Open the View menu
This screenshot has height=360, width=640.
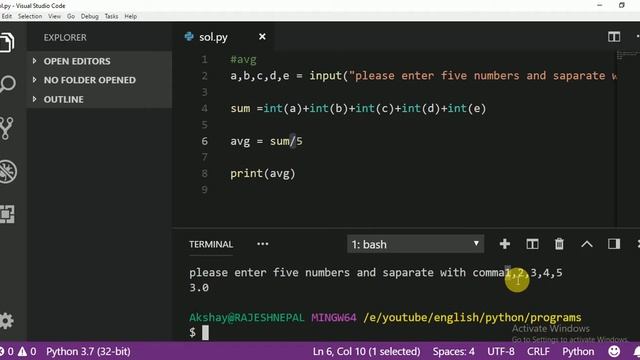tap(54, 16)
